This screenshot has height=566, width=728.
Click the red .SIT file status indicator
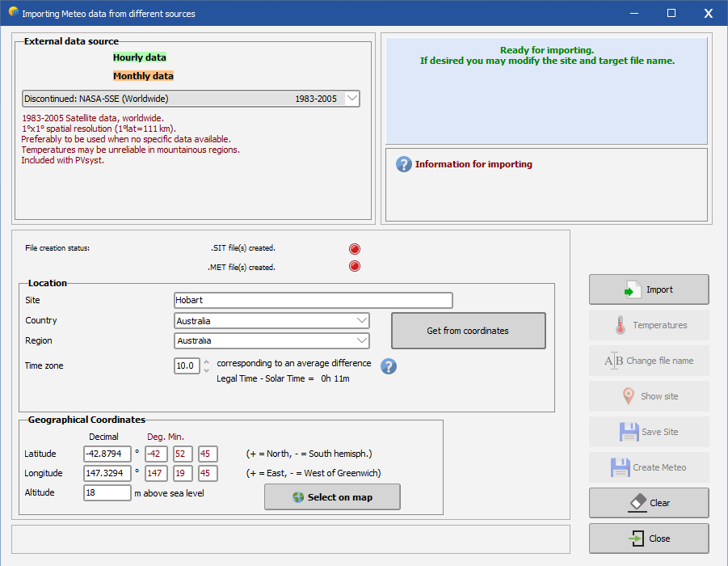354,249
